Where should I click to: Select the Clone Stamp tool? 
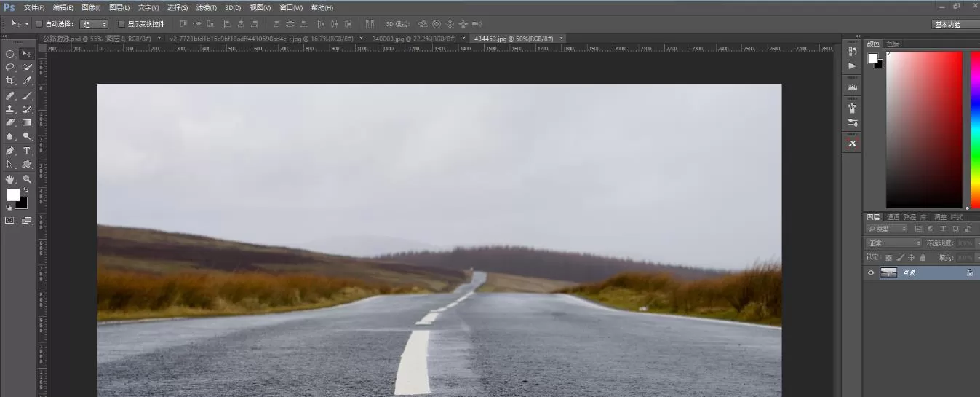coord(10,109)
